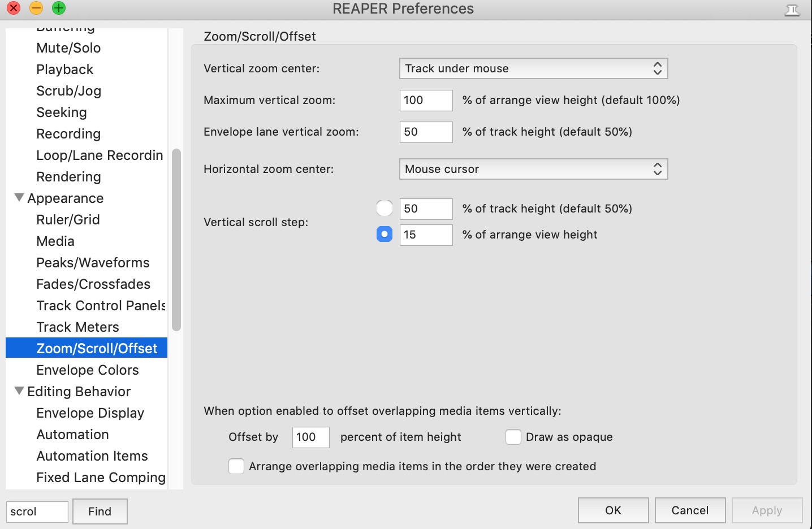Open Loop/Lane Recording settings
Screen dimensions: 812x529
(100, 155)
